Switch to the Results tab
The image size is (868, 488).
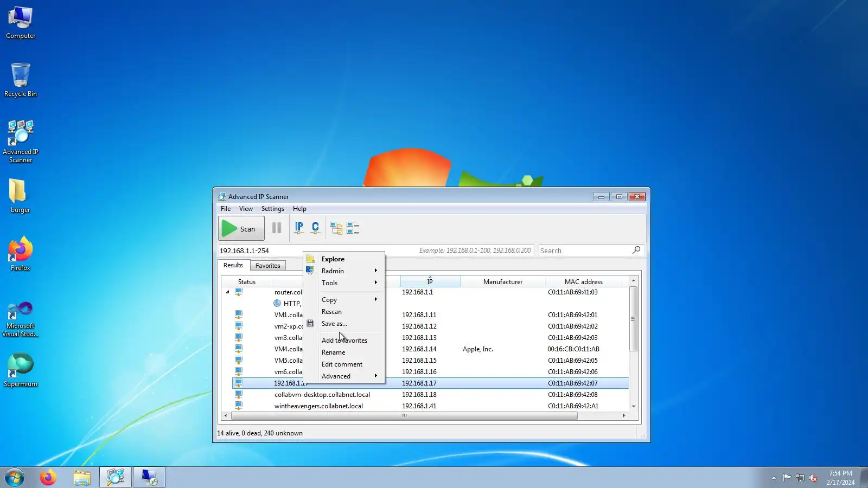click(233, 265)
